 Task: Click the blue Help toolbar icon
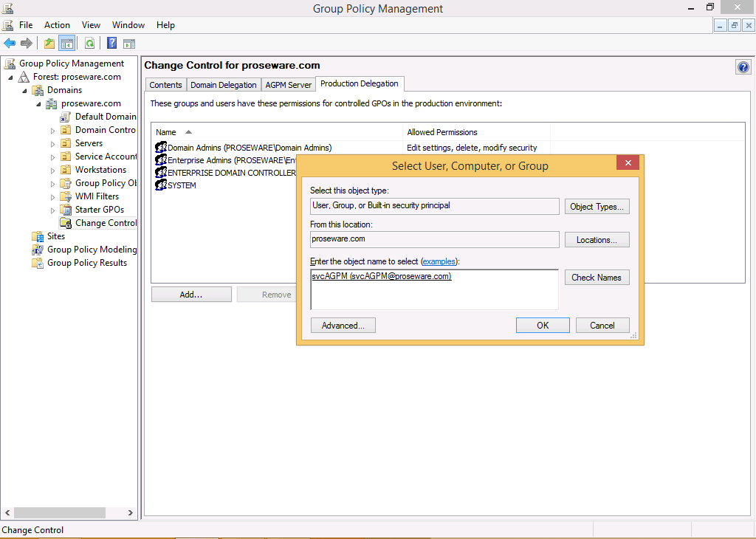(x=112, y=44)
